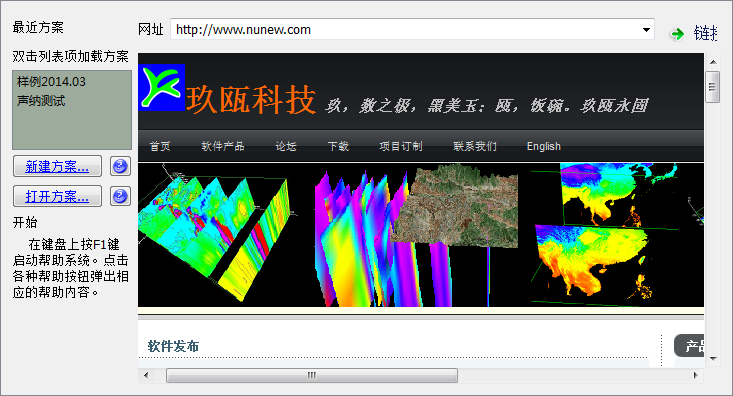The image size is (733, 396).
Task: Click the horizontal scrollbar thumb
Action: (312, 375)
